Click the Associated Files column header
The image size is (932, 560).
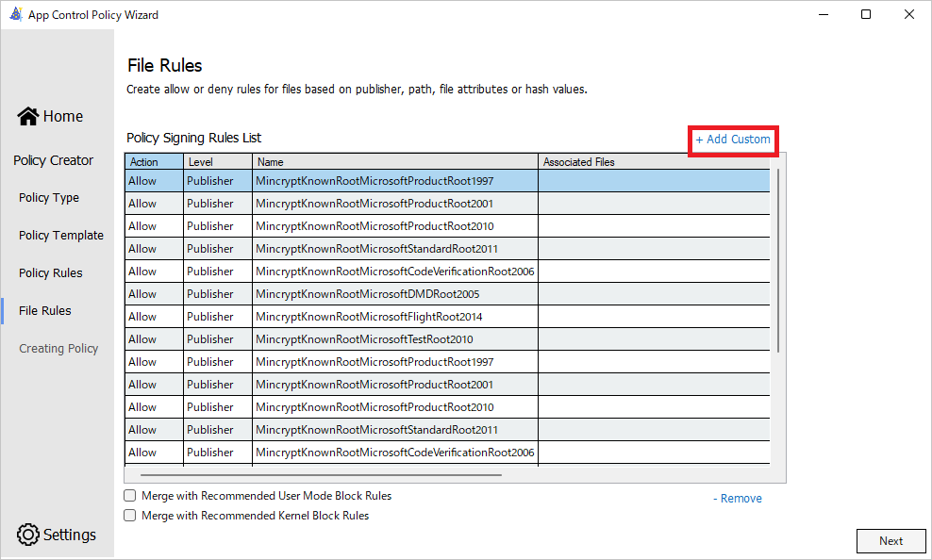tap(651, 162)
